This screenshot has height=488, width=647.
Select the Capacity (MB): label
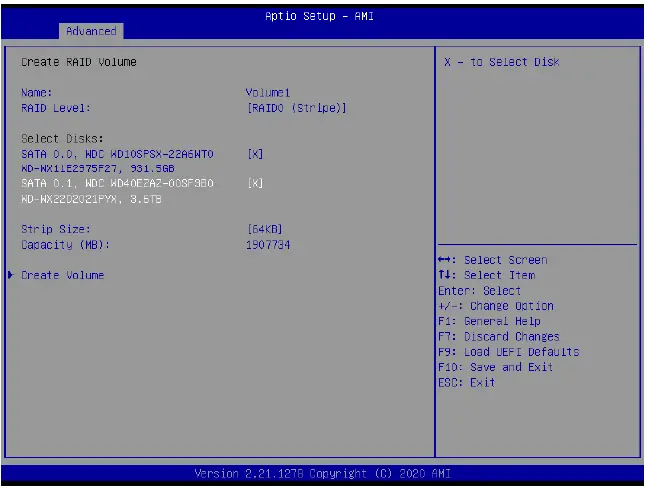[66, 245]
